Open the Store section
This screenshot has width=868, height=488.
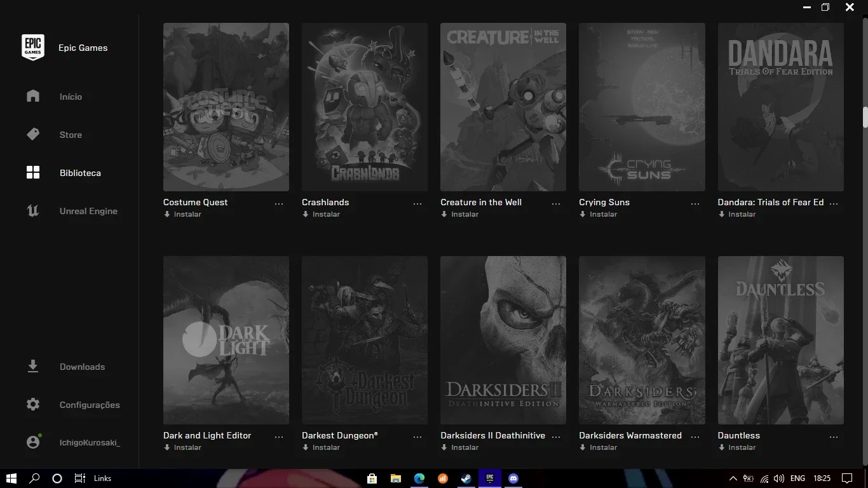(71, 135)
